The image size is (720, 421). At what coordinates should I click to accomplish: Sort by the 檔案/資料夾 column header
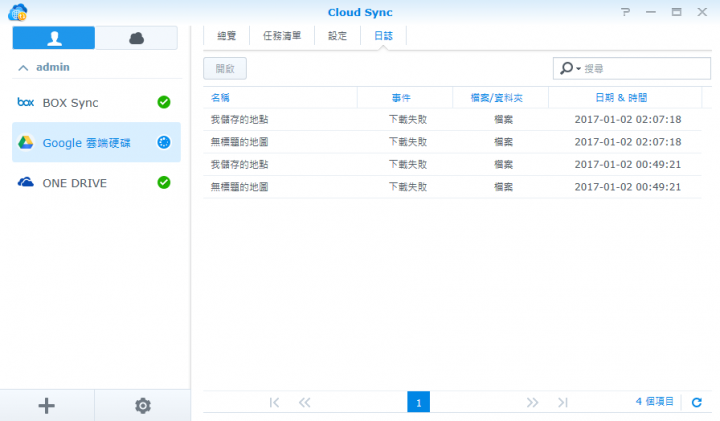[x=501, y=98]
